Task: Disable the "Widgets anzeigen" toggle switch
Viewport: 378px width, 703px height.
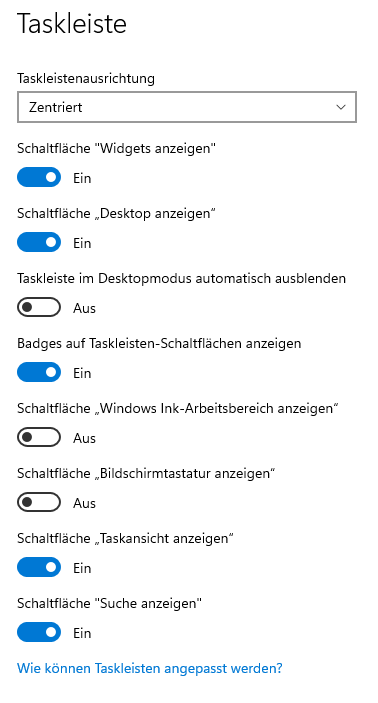Action: [39, 177]
